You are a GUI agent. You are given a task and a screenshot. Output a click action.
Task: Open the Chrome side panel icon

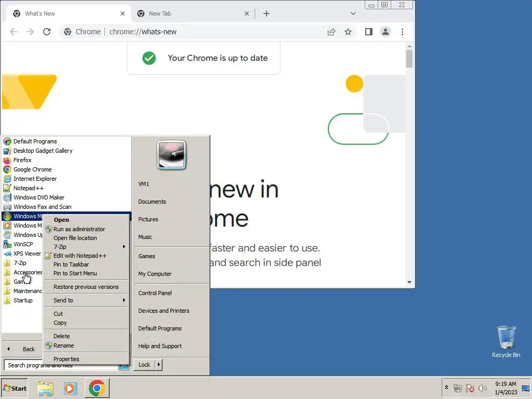point(369,32)
